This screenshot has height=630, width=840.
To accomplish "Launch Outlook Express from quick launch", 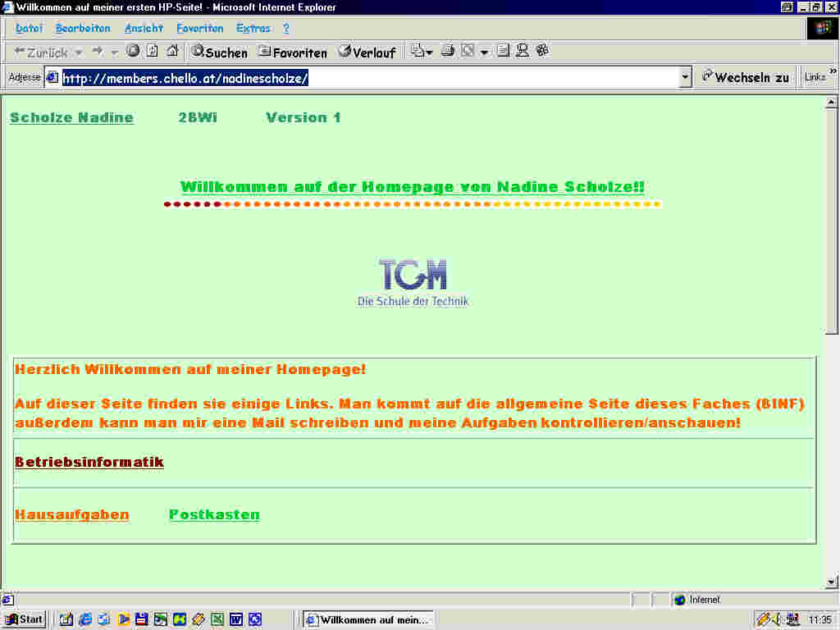I will (104, 620).
